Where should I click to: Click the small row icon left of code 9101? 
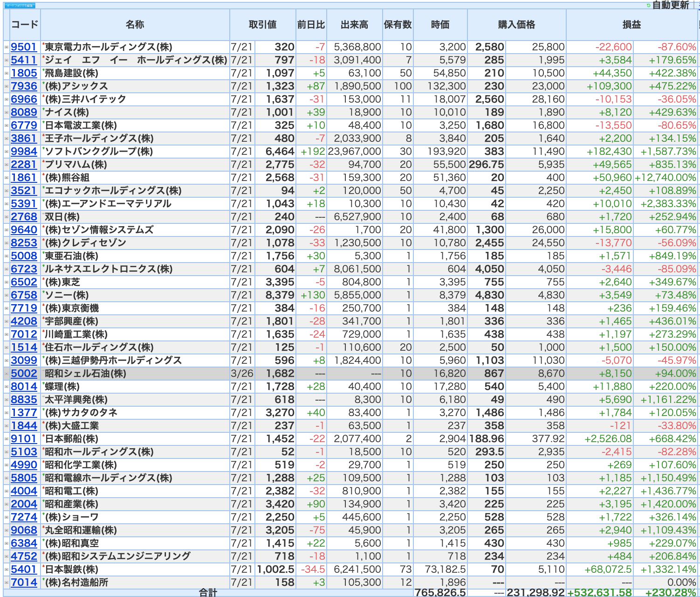coord(7,439)
